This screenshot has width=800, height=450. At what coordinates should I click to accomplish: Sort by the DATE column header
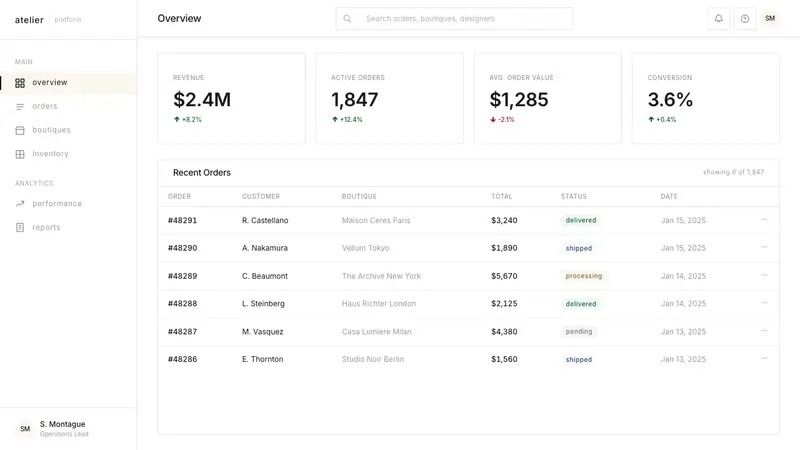coord(669,196)
